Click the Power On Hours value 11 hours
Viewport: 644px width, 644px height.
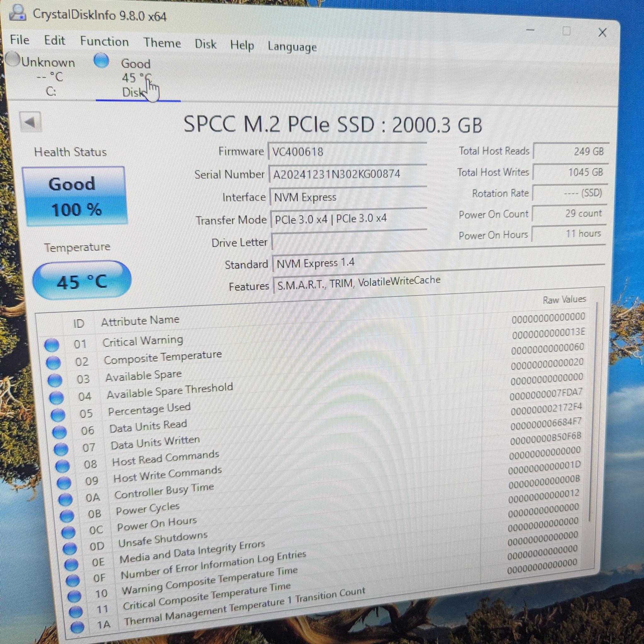(x=569, y=233)
